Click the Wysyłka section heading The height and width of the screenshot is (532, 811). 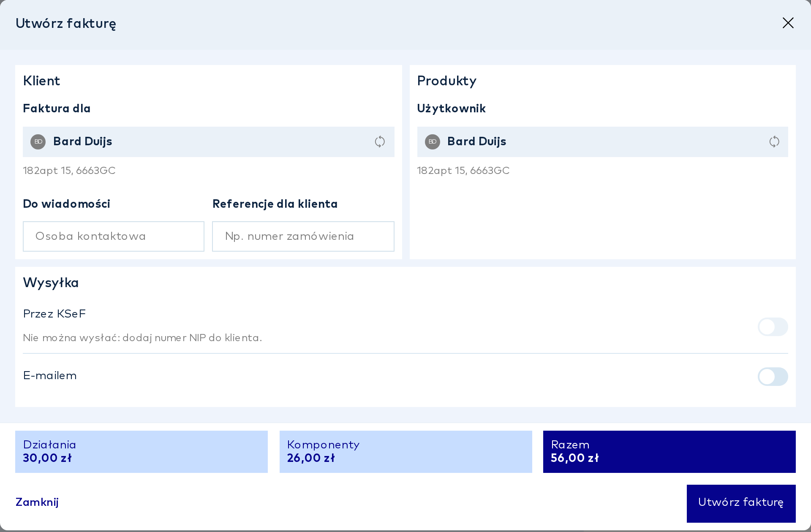coord(51,283)
